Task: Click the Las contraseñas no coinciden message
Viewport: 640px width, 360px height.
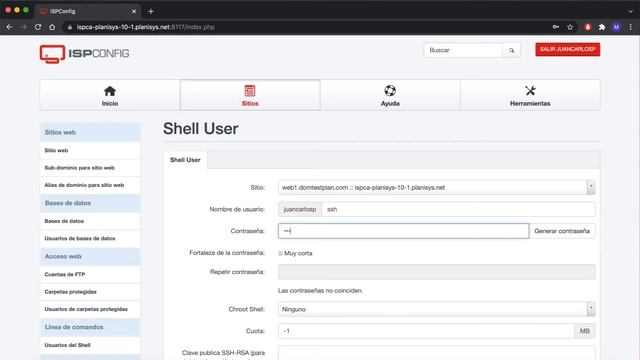Action: pos(320,291)
